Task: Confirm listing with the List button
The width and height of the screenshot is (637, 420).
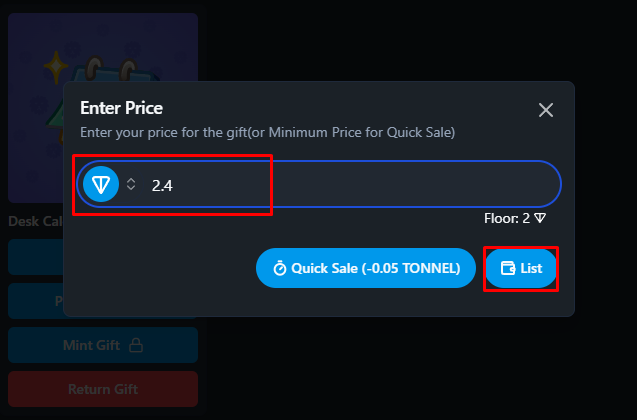Action: (x=521, y=268)
